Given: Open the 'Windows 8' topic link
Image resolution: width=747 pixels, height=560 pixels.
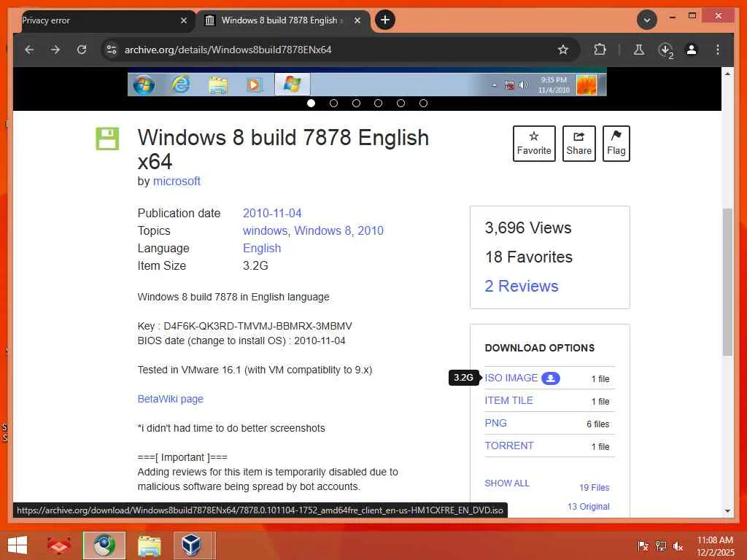Looking at the screenshot, I should point(323,230).
